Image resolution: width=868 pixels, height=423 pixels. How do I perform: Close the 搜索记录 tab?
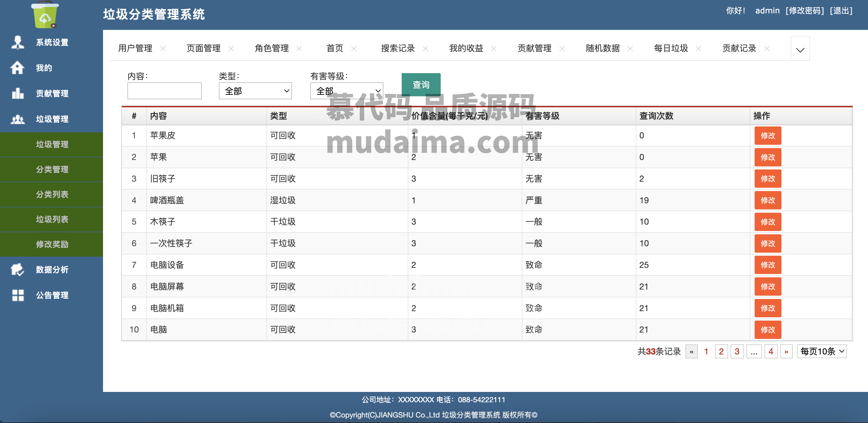coord(425,48)
